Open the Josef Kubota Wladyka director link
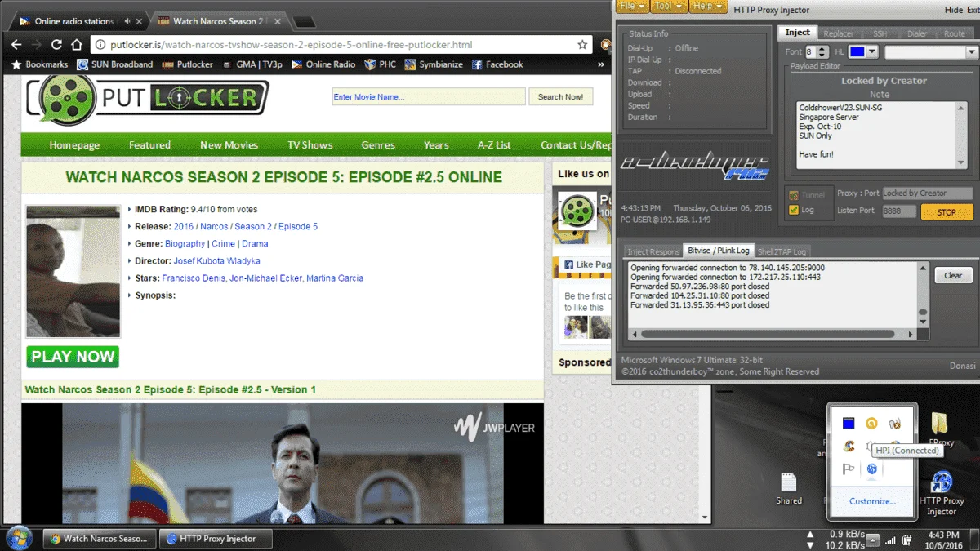 (x=216, y=261)
